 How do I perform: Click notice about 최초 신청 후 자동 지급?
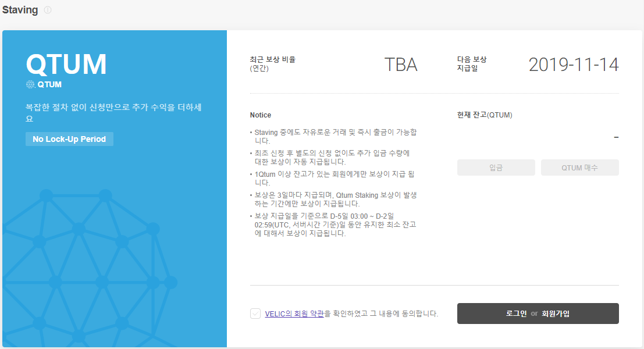[330, 157]
